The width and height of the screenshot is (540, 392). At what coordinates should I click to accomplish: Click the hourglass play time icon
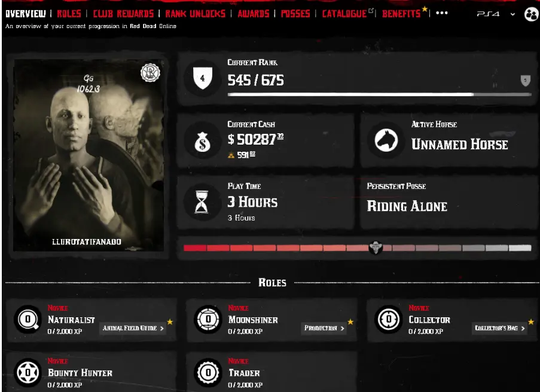(202, 202)
